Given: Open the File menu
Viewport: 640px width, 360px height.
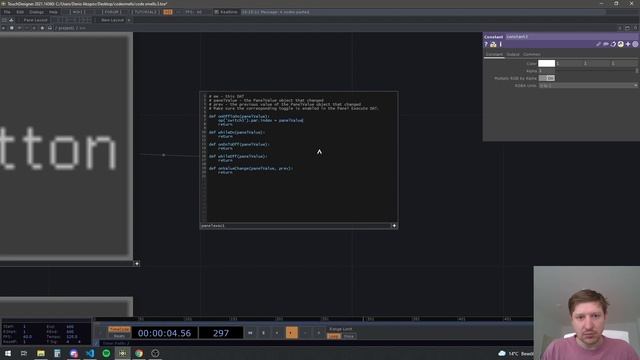Looking at the screenshot, I should [x=7, y=12].
